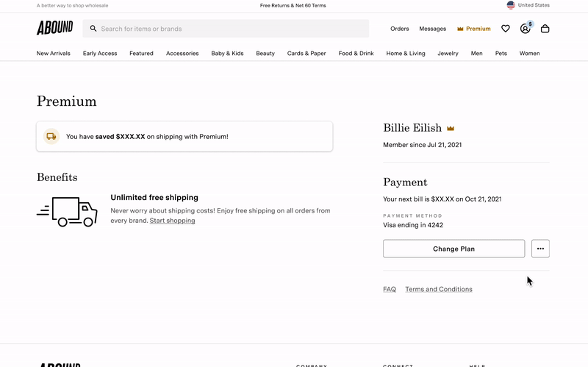This screenshot has height=367, width=588.
Task: Open the Early Access category
Action: [100, 53]
